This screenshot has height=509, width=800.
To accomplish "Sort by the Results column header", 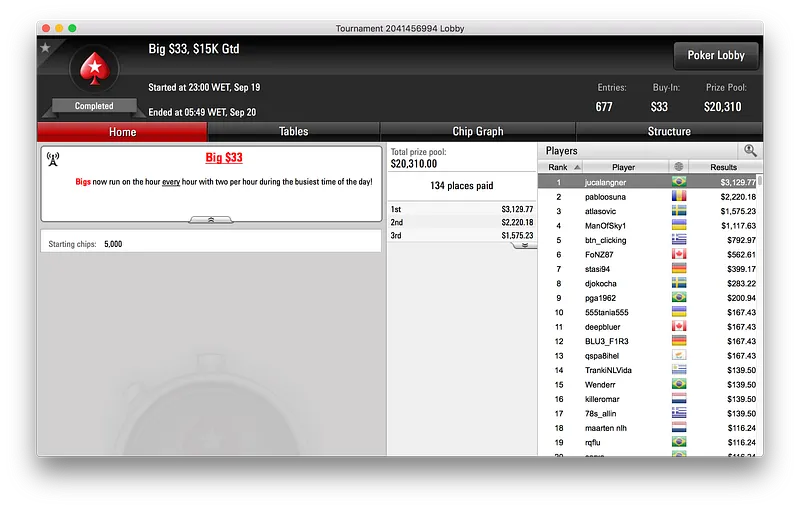I will [x=723, y=167].
